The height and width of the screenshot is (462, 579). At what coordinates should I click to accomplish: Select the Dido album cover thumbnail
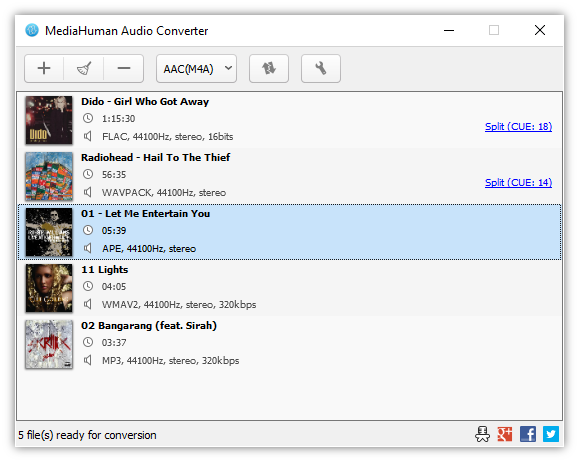click(49, 120)
